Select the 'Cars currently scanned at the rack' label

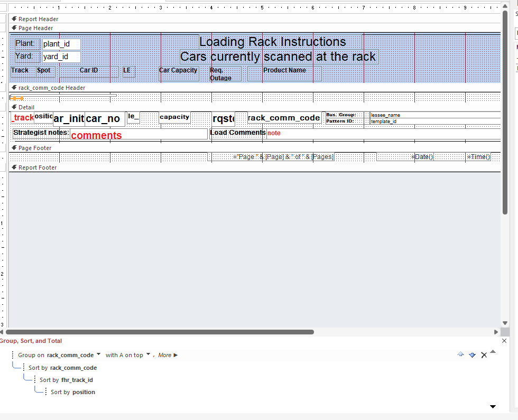(x=279, y=57)
